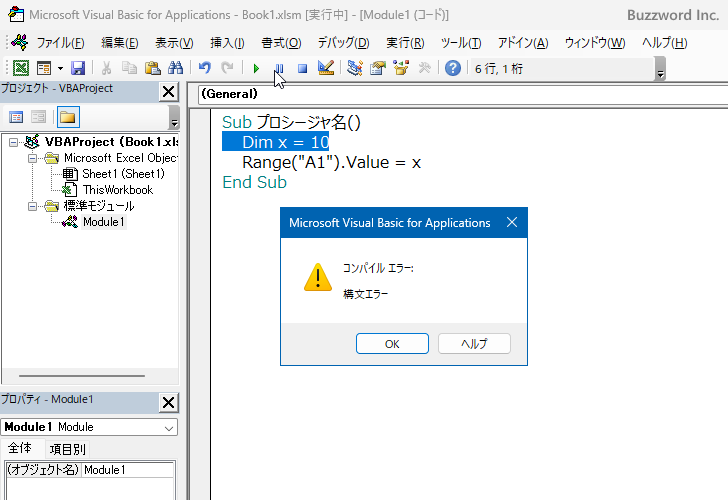This screenshot has height=500, width=728.
Task: Open the 書式(O) menu
Action: [x=281, y=43]
